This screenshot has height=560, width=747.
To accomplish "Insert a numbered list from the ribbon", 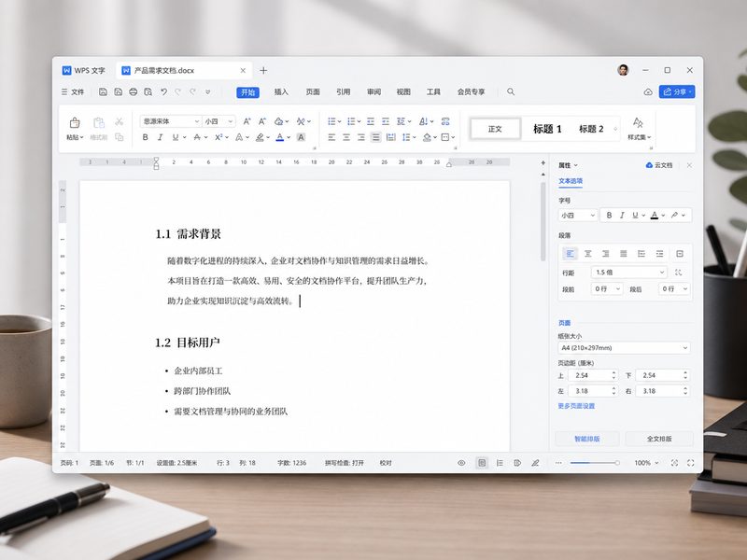I will click(352, 121).
